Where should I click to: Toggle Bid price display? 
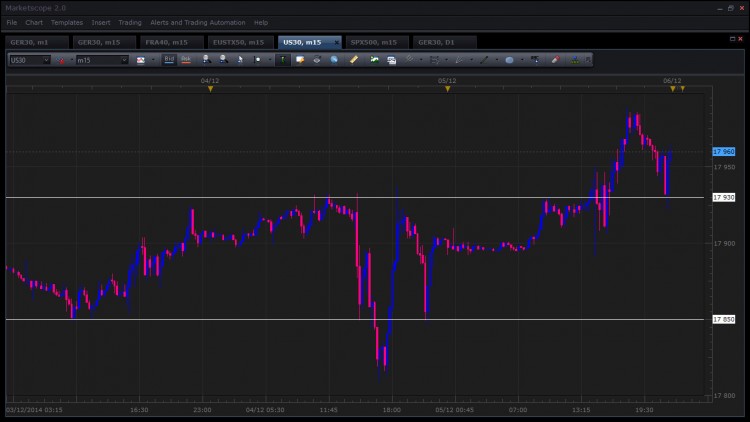tap(169, 60)
